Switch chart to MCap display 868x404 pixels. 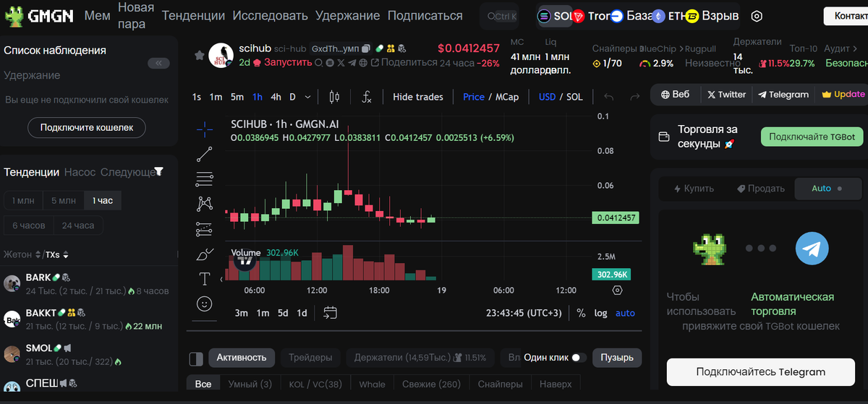(507, 97)
